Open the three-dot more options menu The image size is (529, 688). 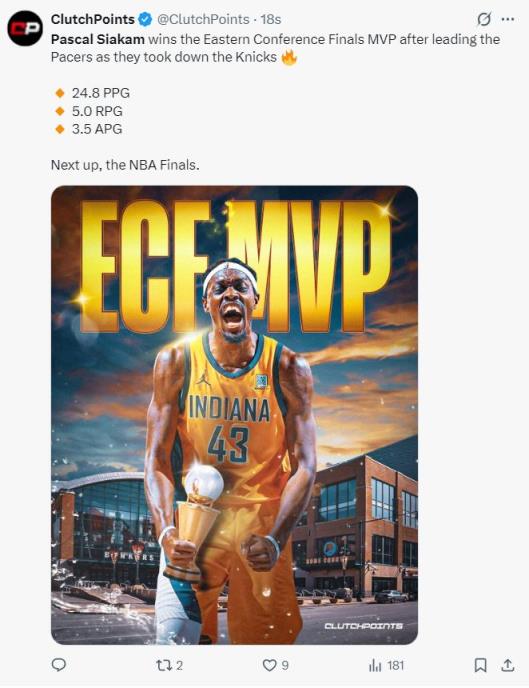coord(508,19)
